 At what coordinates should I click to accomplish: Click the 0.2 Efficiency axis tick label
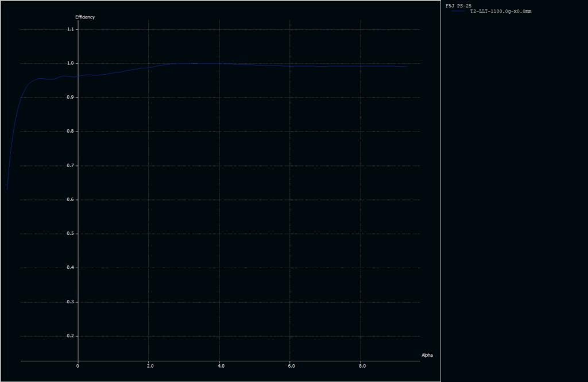[x=71, y=336]
